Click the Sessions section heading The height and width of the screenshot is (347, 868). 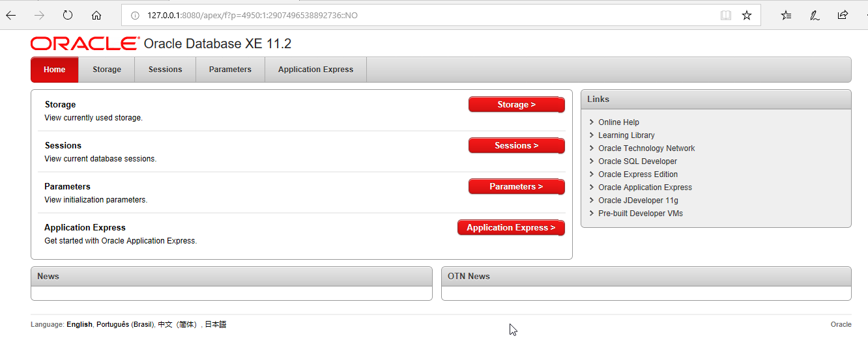click(x=63, y=145)
